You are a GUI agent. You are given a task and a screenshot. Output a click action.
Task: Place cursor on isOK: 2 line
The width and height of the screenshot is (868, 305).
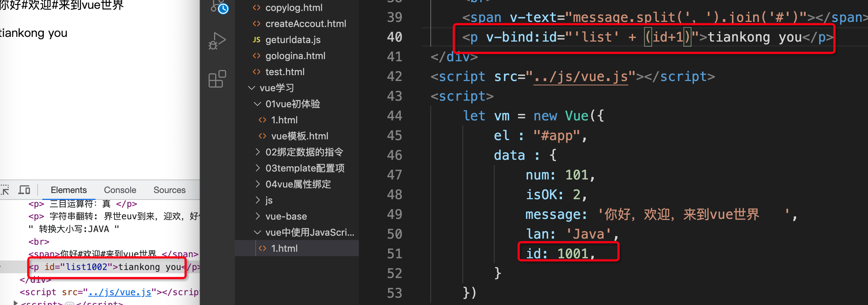click(556, 195)
